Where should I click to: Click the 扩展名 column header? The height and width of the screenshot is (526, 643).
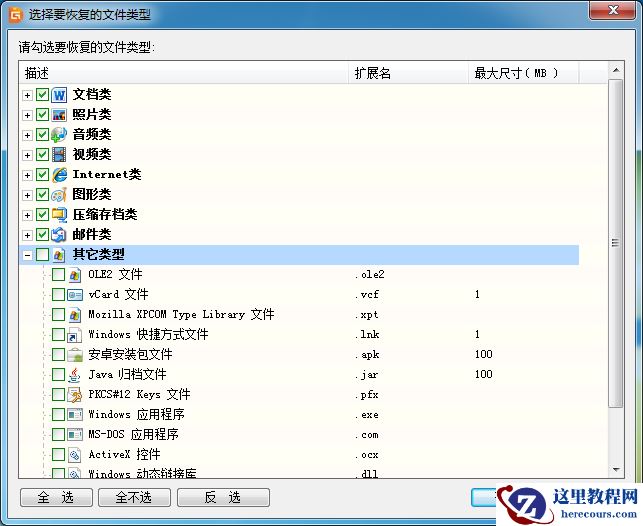(x=408, y=73)
